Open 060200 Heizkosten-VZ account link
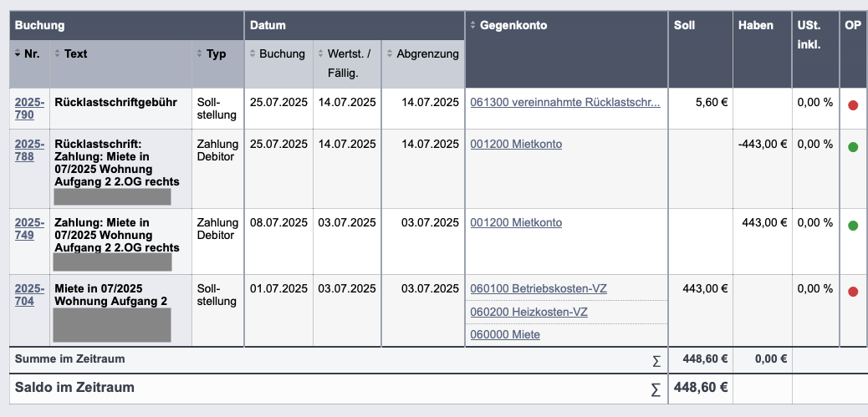The width and height of the screenshot is (868, 417). coord(529,312)
